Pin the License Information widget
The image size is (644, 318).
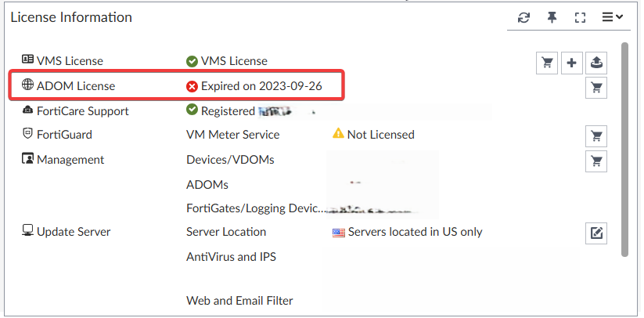click(552, 18)
